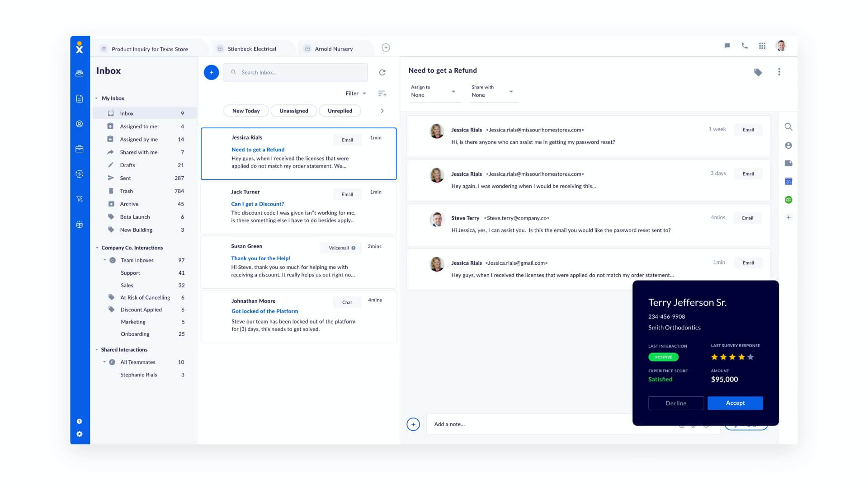Screen dimensions: 868x488
Task: Click the refresh conversations icon
Action: point(382,72)
